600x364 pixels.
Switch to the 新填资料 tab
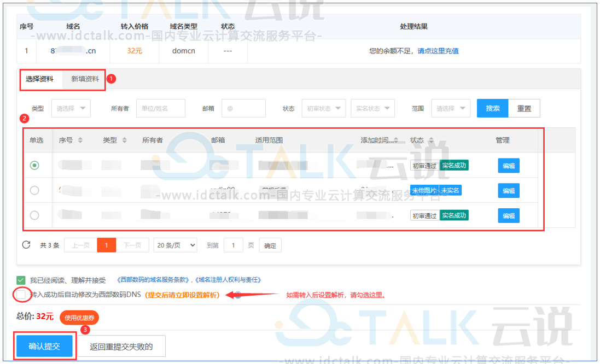point(85,79)
